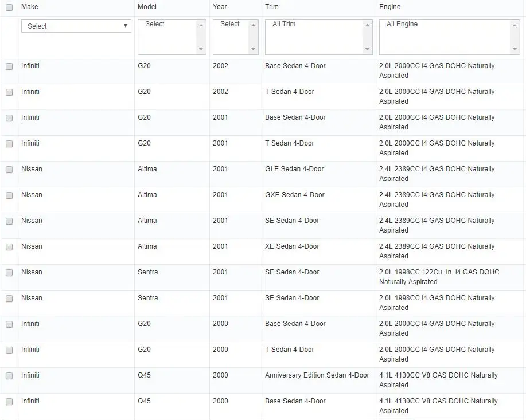Tick the Nissan Altima GLE Sedan checkbox
The width and height of the screenshot is (526, 420).
[9, 170]
